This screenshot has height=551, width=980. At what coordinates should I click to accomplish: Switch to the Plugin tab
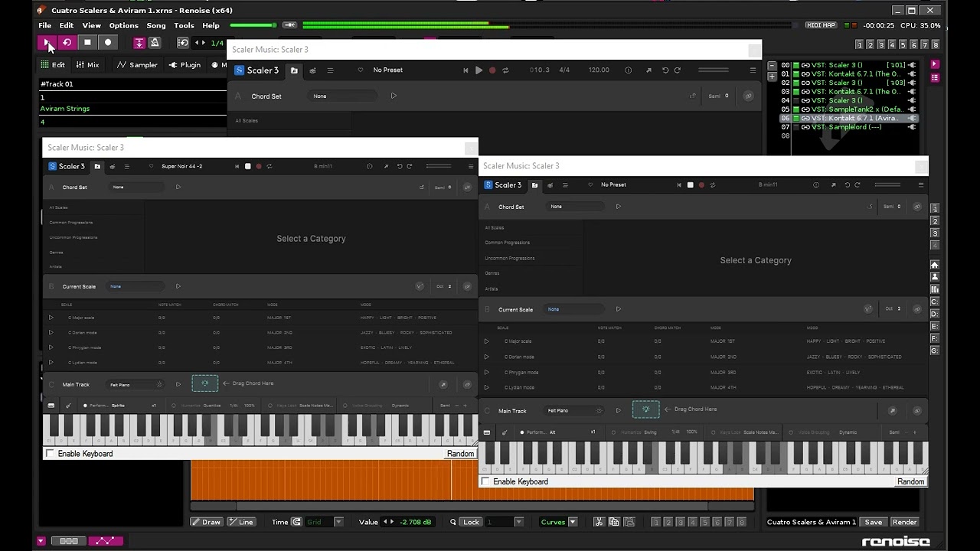[x=185, y=65]
